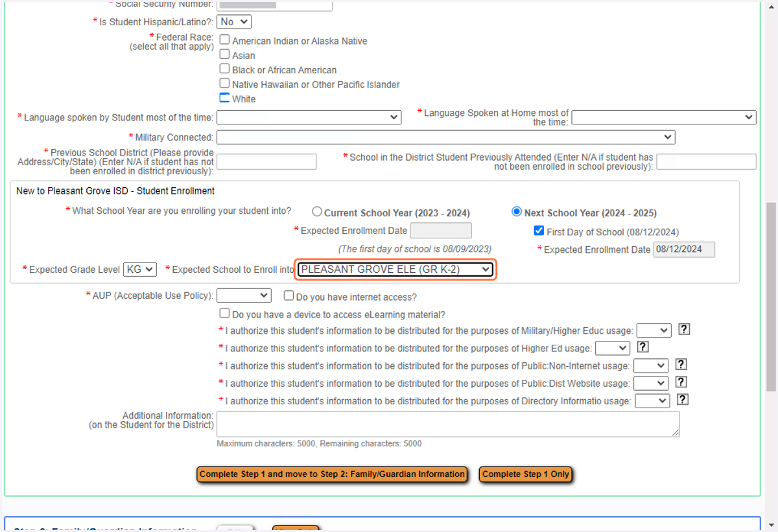The height and width of the screenshot is (532, 778).
Task: Open Language Spoken at Home dropdown
Action: pyautogui.click(x=664, y=117)
